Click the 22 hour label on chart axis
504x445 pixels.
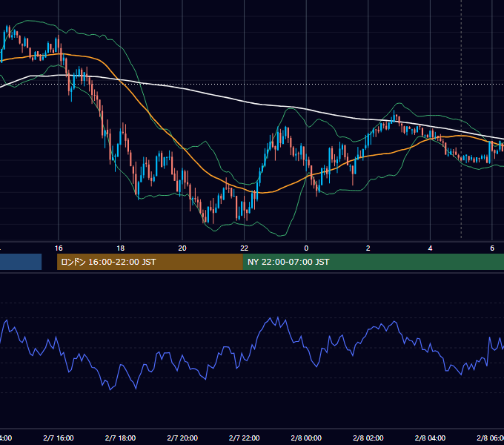pyautogui.click(x=245, y=248)
